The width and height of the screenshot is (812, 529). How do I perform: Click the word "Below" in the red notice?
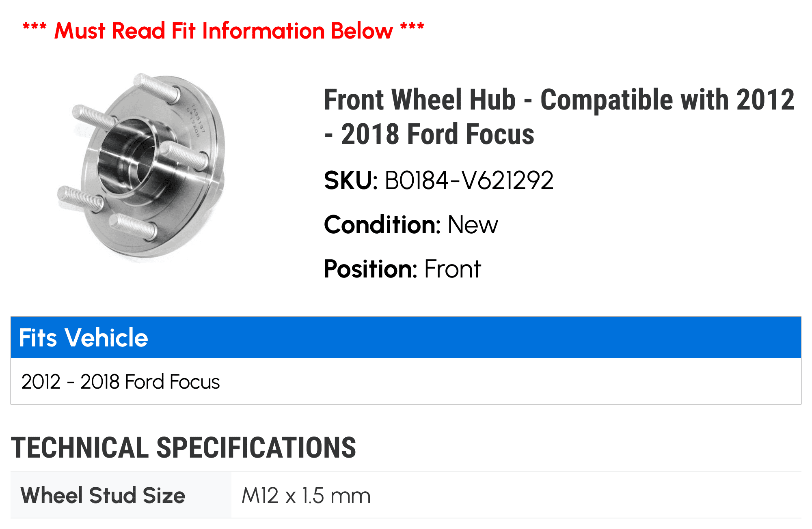coord(362,31)
